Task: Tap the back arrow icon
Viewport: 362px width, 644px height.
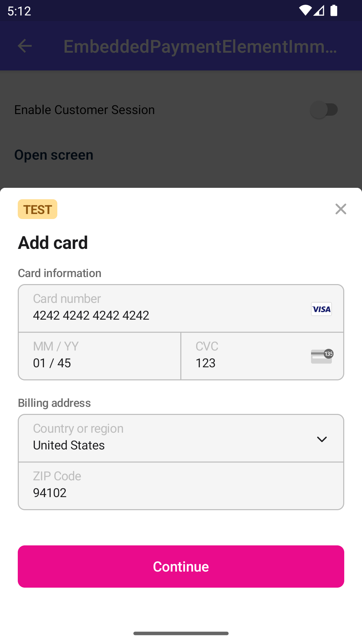Action: click(24, 46)
